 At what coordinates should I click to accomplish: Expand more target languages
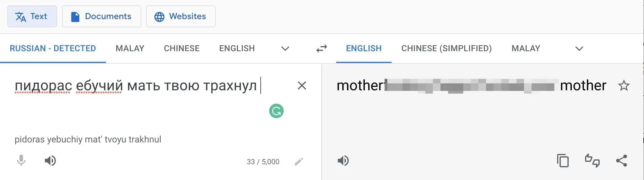point(579,48)
